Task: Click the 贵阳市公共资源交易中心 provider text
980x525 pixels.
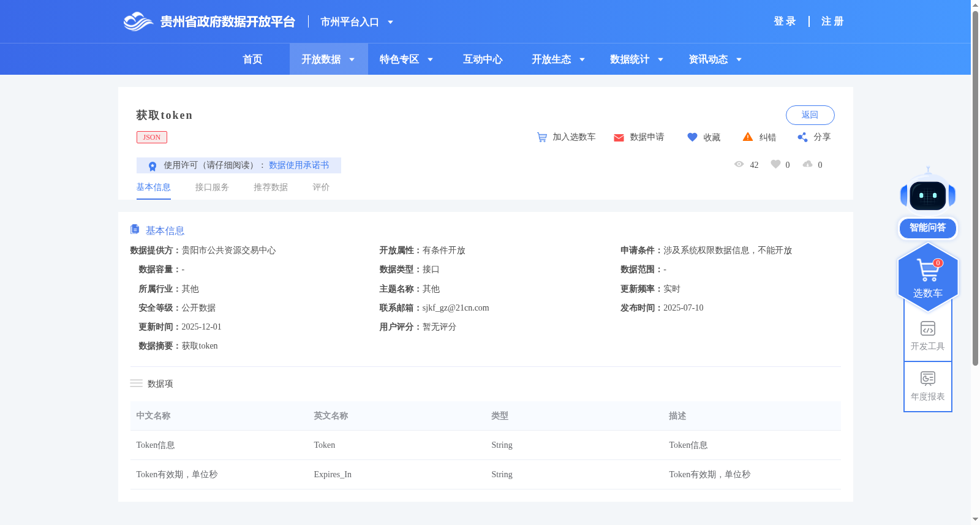Action: point(228,251)
